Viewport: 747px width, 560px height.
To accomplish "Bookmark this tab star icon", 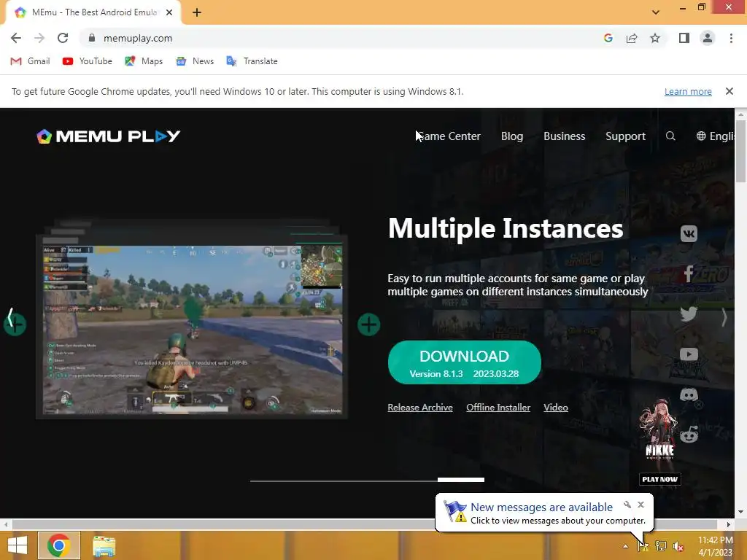I will 655,38.
